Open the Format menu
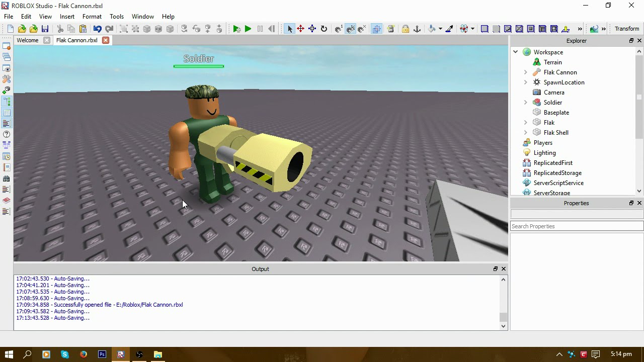 pos(92,17)
